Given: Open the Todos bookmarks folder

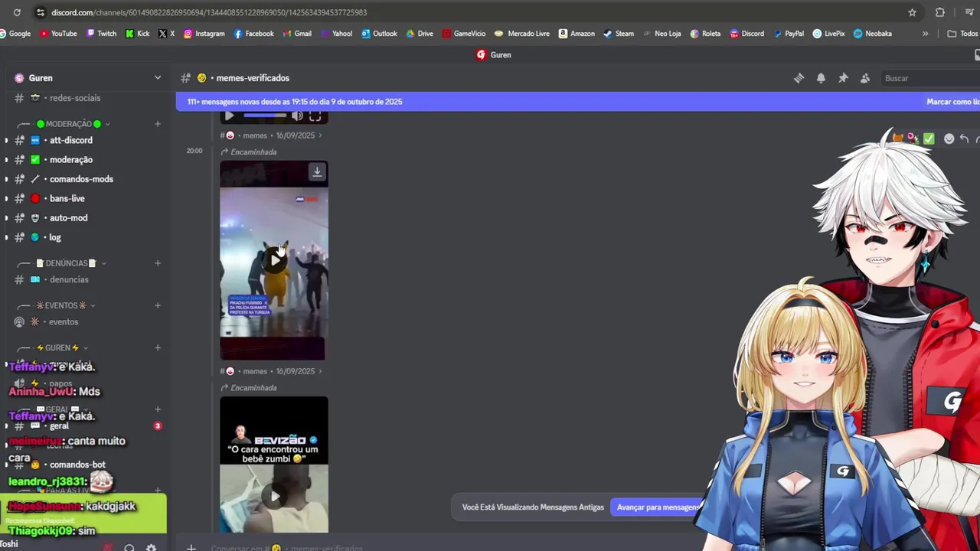Looking at the screenshot, I should click(962, 34).
